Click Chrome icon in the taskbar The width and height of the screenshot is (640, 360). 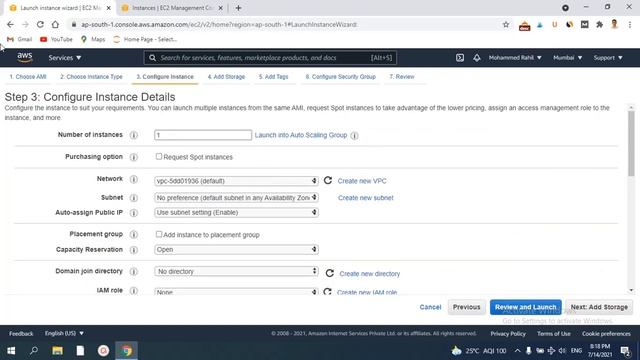pyautogui.click(x=127, y=351)
